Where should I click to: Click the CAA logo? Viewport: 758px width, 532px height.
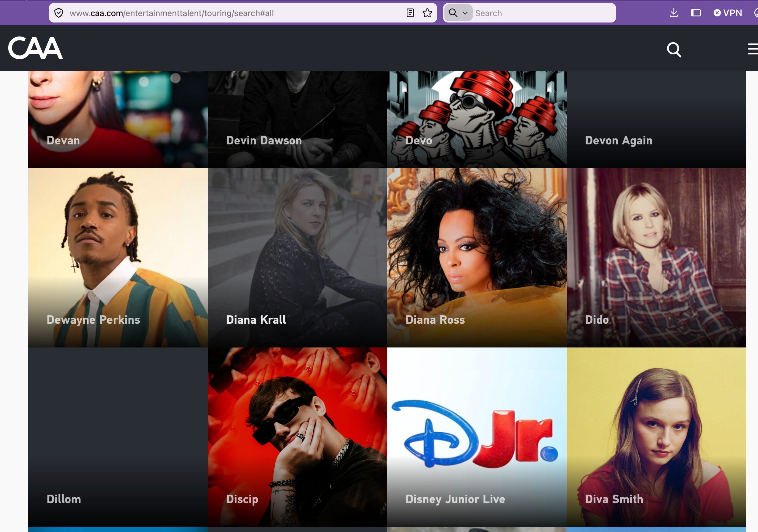tap(35, 48)
